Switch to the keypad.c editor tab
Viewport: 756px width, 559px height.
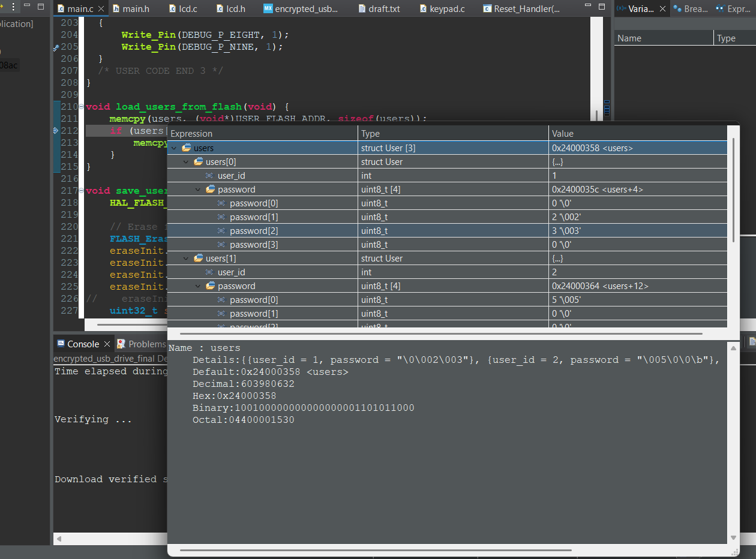[x=447, y=9]
